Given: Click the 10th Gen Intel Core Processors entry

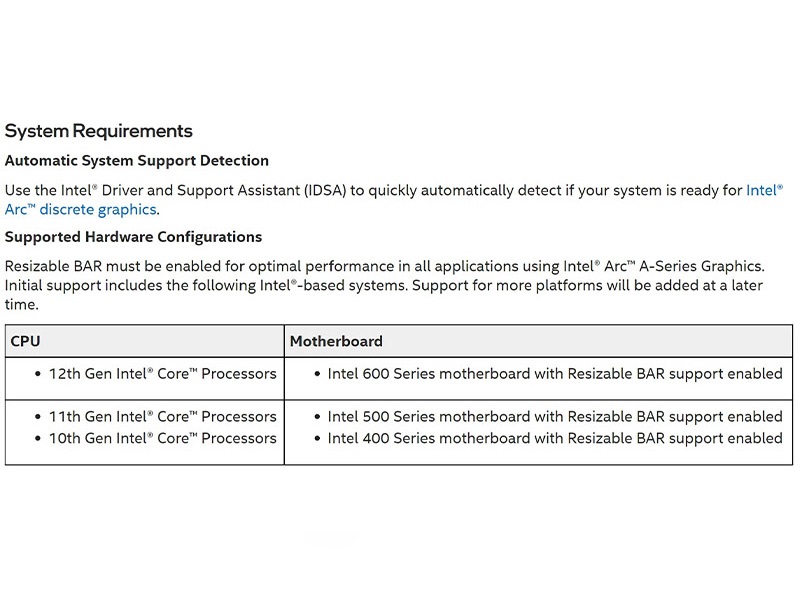Looking at the screenshot, I should pyautogui.click(x=162, y=438).
